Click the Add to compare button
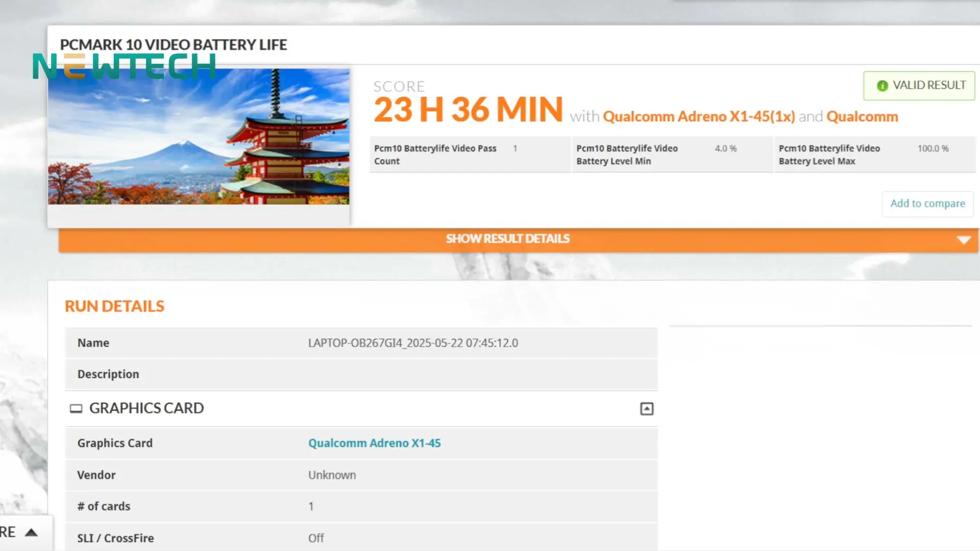Screen dimensions: 980x551 click(927, 204)
